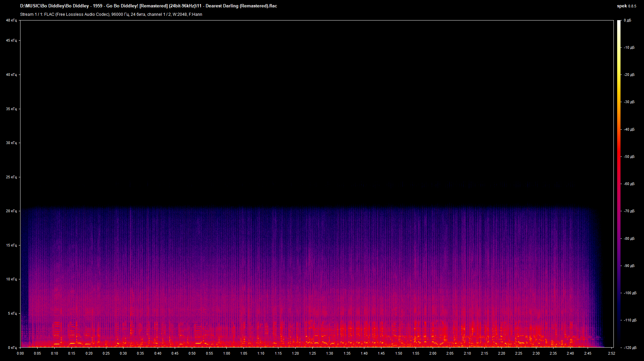Click the stream info line showing FLAC codec
The height and width of the screenshot is (361, 644).
pos(111,14)
